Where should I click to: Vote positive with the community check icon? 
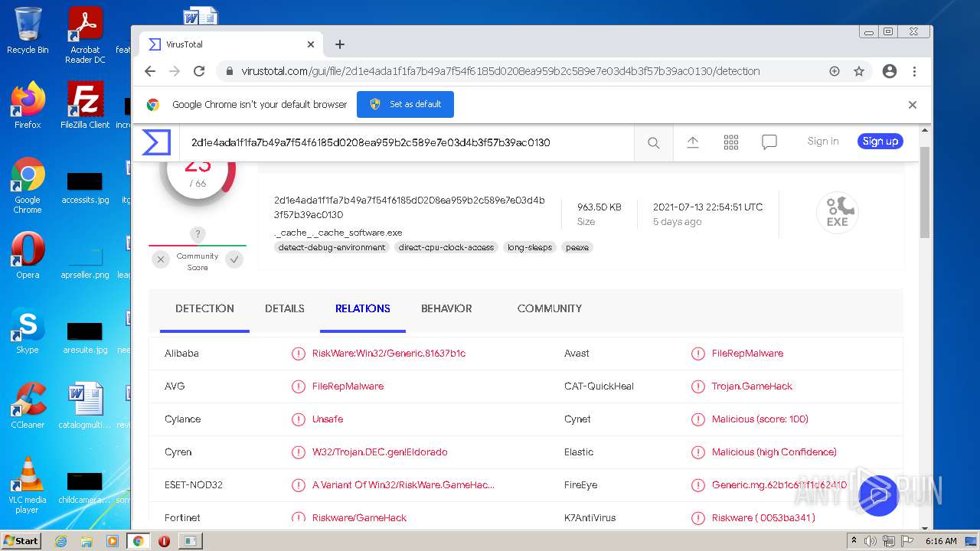coord(234,259)
